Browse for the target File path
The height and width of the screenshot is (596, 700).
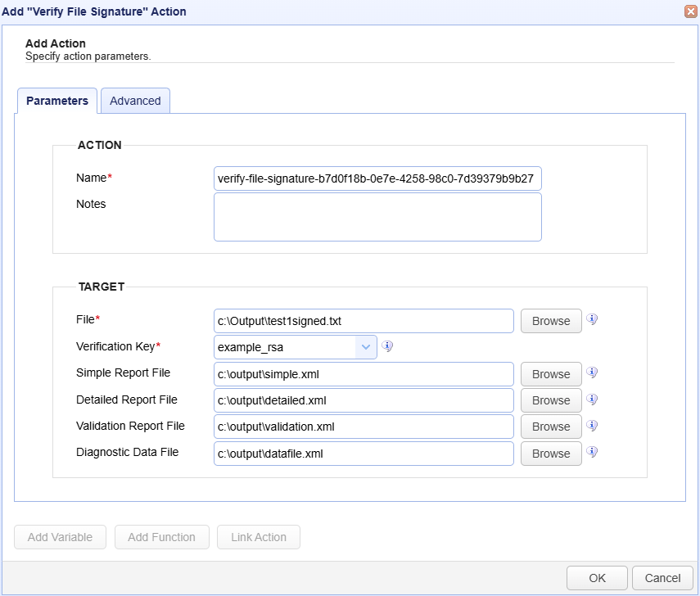551,321
